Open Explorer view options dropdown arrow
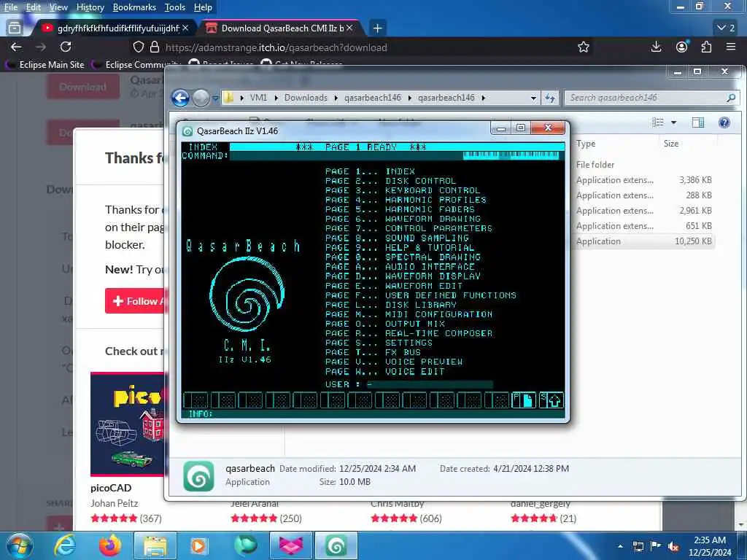The height and width of the screenshot is (560, 747). coord(673,122)
